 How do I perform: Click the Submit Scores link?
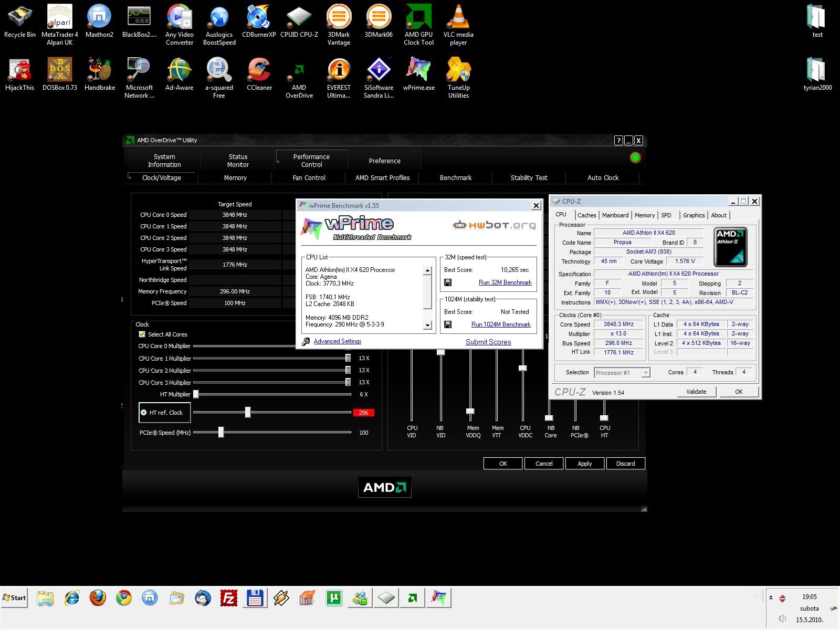point(488,342)
